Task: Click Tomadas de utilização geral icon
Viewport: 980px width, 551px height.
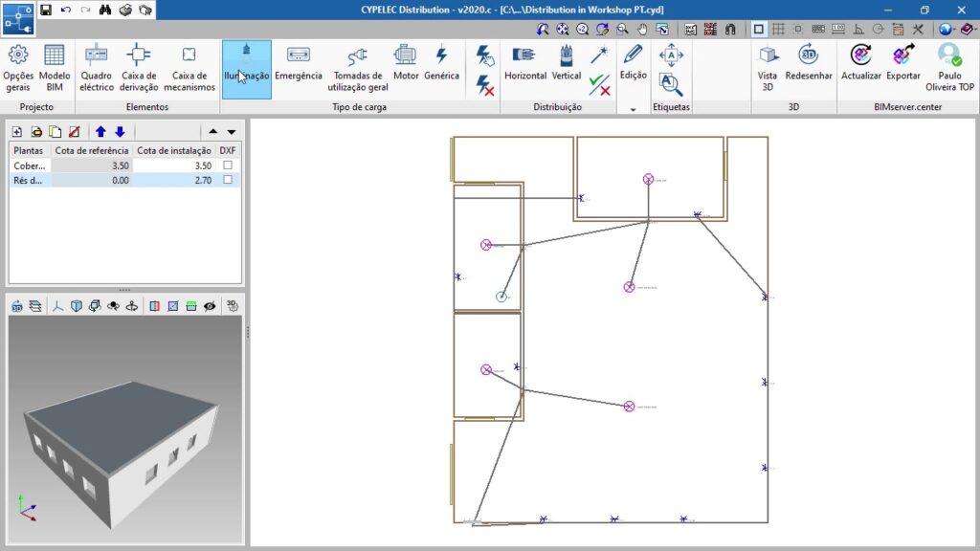Action: coord(357,65)
